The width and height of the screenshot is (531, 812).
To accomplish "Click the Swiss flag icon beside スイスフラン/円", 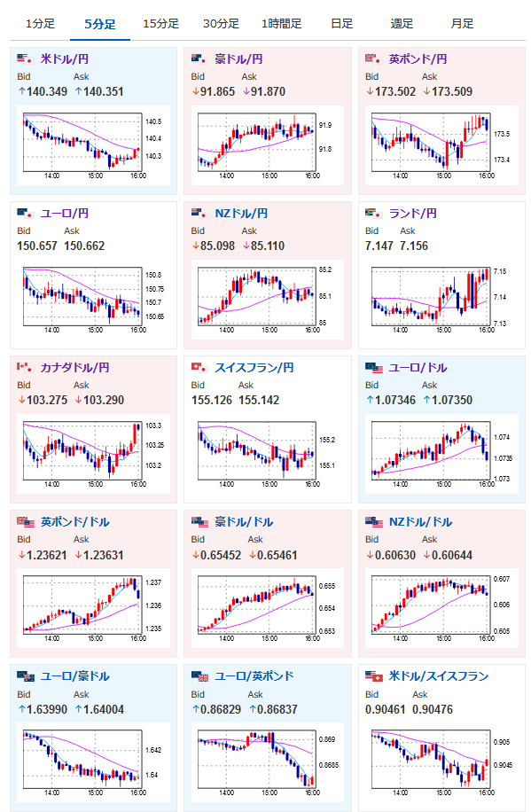I will click(x=199, y=367).
